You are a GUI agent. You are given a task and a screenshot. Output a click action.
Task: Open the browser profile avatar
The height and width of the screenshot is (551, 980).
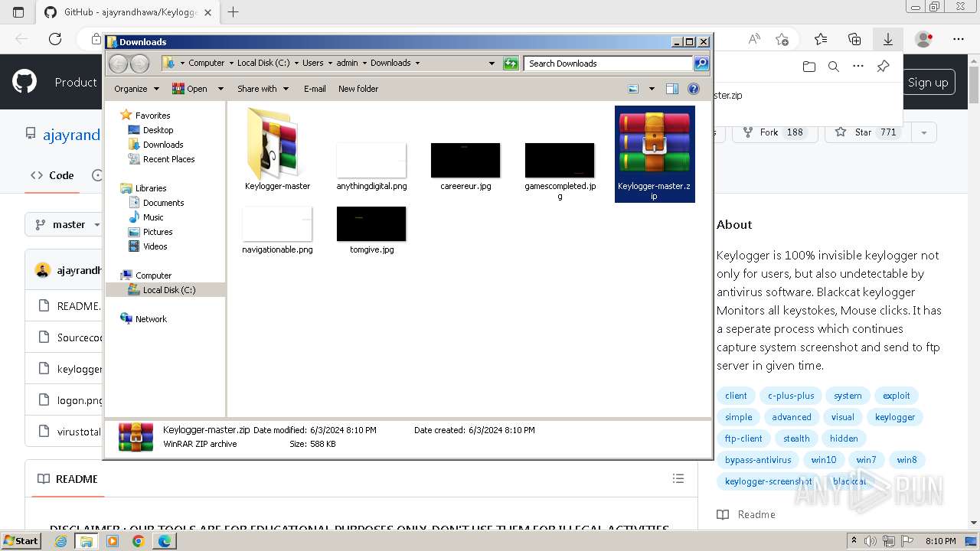point(924,39)
